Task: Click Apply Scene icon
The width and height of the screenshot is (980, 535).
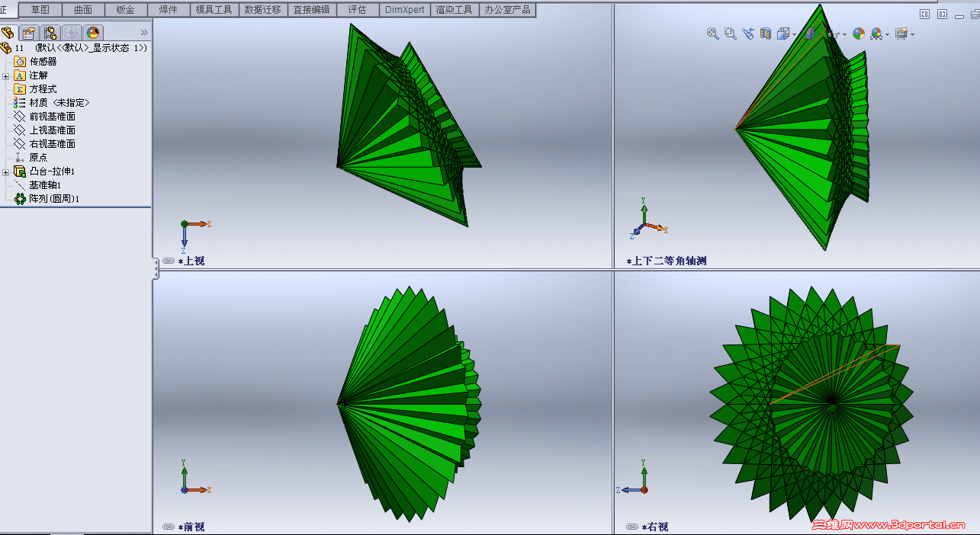Action: coord(876,34)
